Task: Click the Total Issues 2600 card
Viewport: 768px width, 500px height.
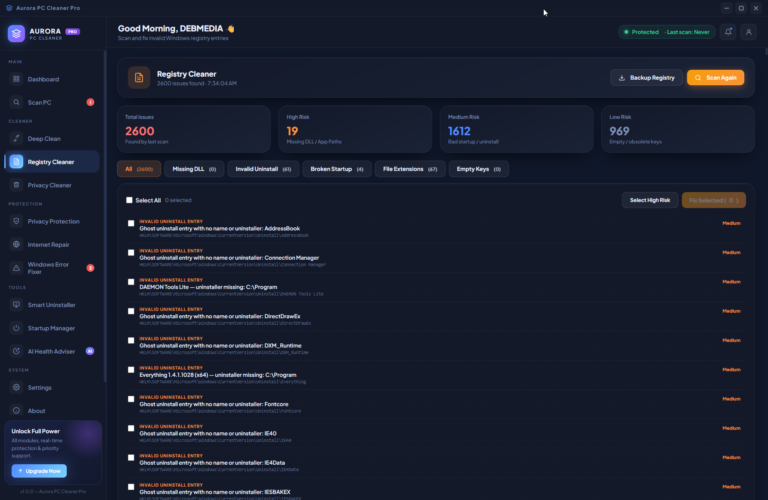Action: 194,129
